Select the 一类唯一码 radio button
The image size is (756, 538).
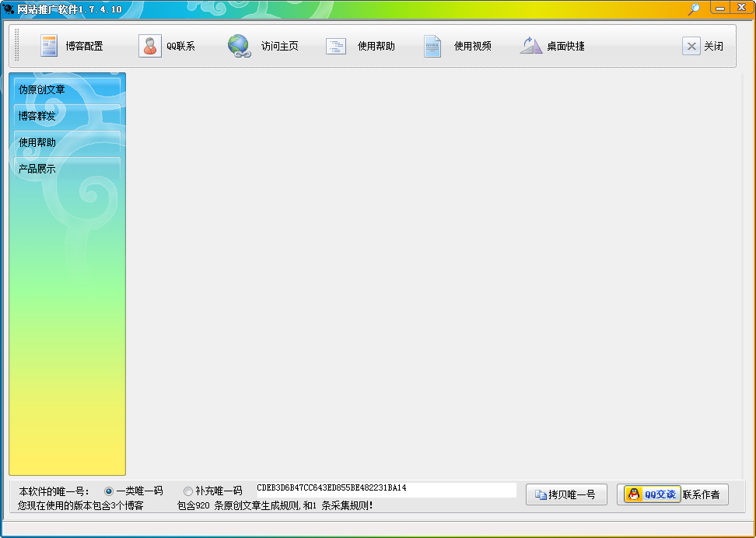(109, 491)
